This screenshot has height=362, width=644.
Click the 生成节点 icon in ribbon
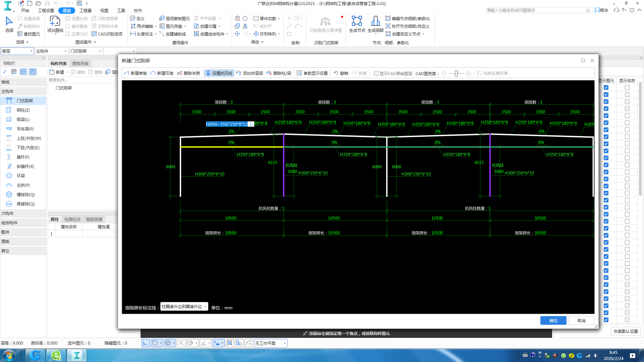357,21
